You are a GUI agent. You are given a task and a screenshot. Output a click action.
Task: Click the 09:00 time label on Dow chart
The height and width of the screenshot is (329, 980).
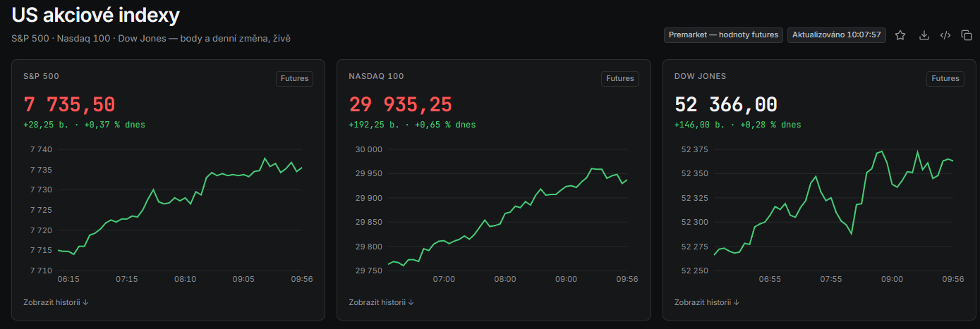click(893, 279)
